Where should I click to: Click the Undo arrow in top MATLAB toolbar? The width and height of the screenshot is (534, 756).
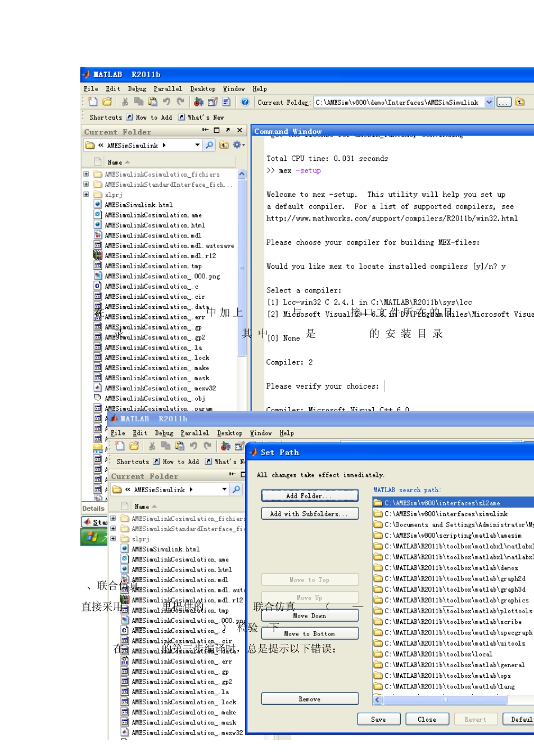tap(167, 102)
